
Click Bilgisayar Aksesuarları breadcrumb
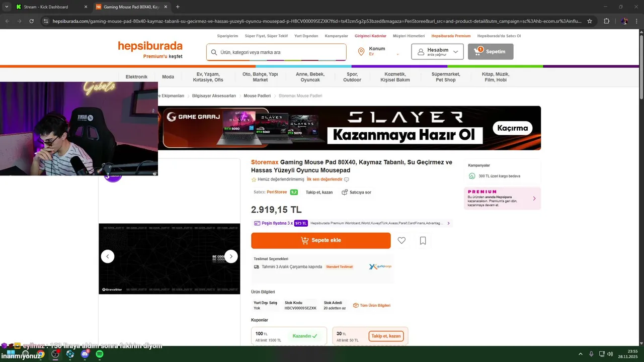[214, 96]
